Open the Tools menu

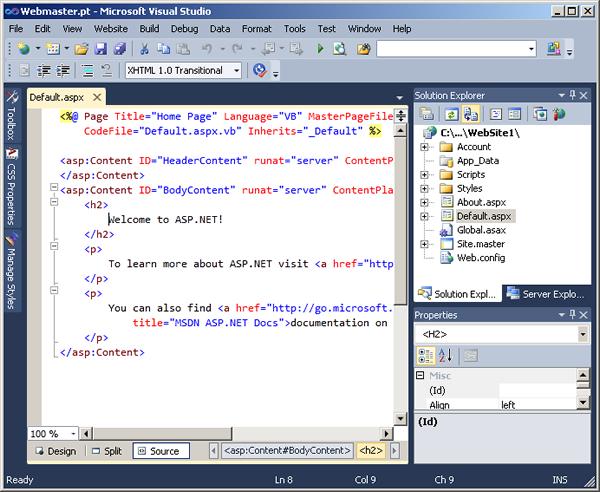coord(295,29)
